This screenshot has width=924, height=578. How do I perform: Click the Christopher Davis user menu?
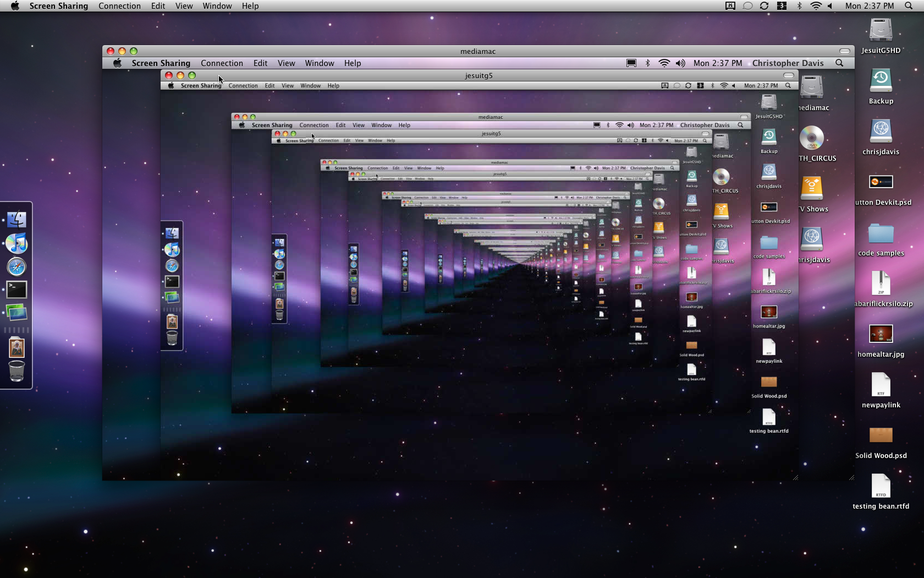pyautogui.click(x=788, y=63)
